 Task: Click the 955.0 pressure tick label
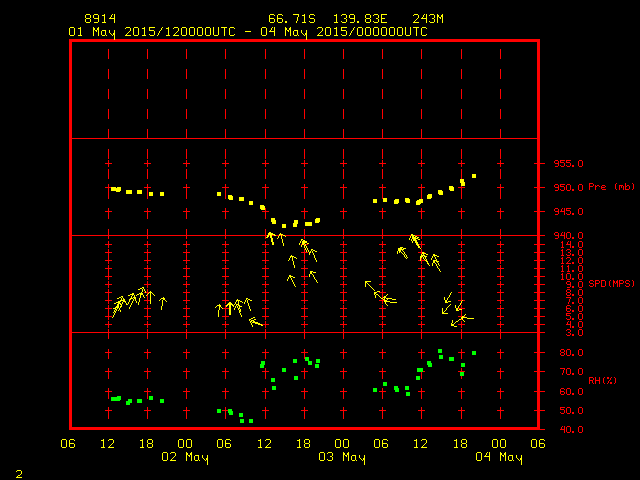tap(565, 163)
